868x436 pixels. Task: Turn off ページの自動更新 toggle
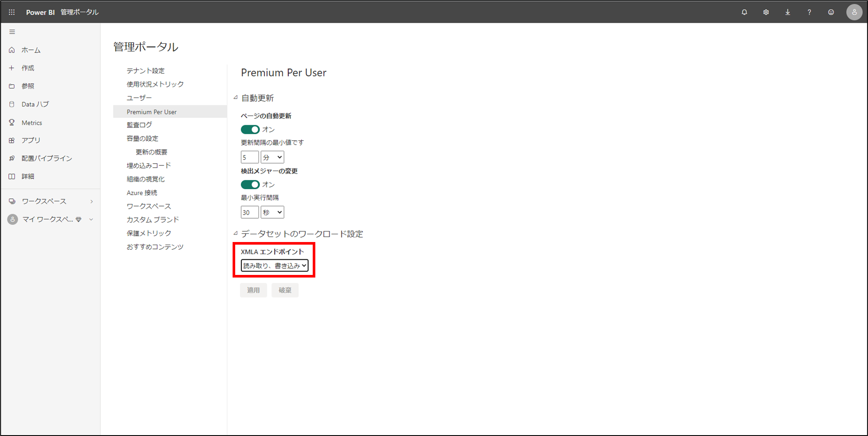tap(250, 129)
